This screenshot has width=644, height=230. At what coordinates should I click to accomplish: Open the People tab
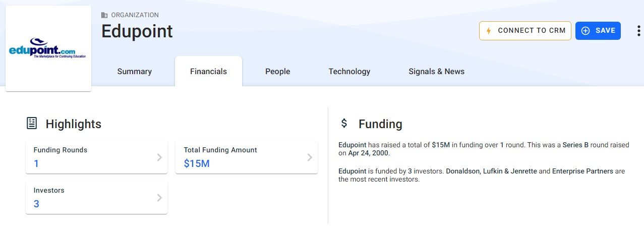tap(277, 72)
